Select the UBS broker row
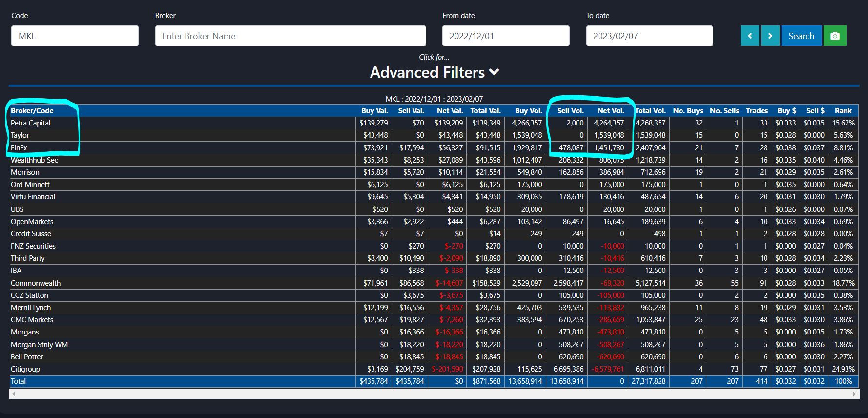The height and width of the screenshot is (418, 868). tap(434, 209)
